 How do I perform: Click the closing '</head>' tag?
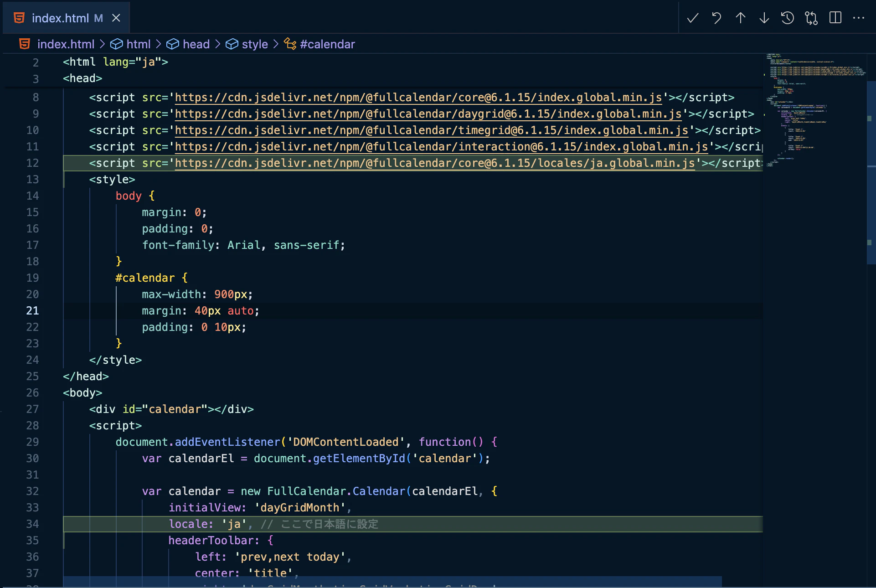(86, 377)
